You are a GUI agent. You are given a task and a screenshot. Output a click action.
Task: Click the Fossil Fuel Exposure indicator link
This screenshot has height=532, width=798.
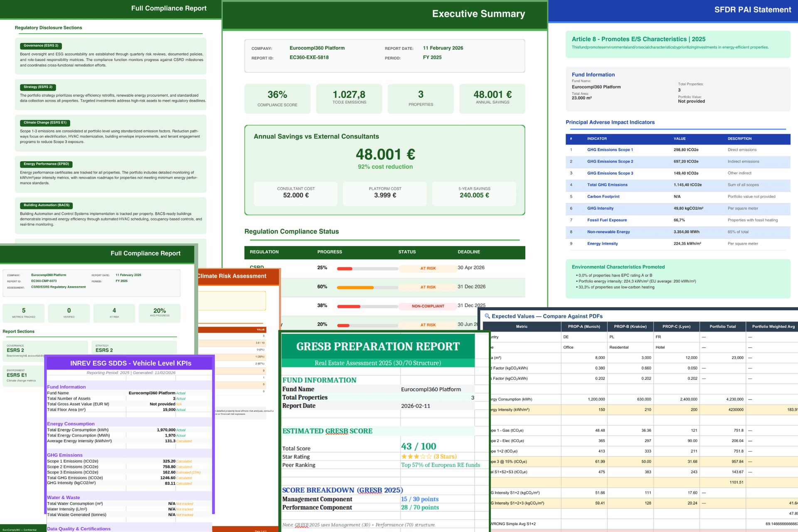[607, 220]
